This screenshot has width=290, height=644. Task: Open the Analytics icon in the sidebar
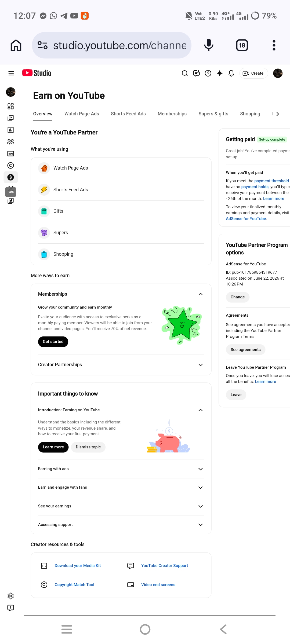click(x=10, y=130)
